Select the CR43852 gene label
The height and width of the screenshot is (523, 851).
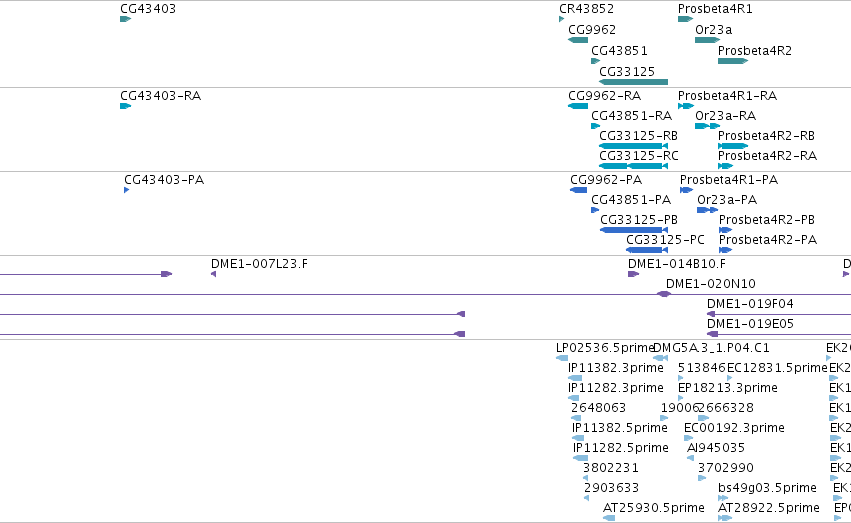(x=586, y=9)
